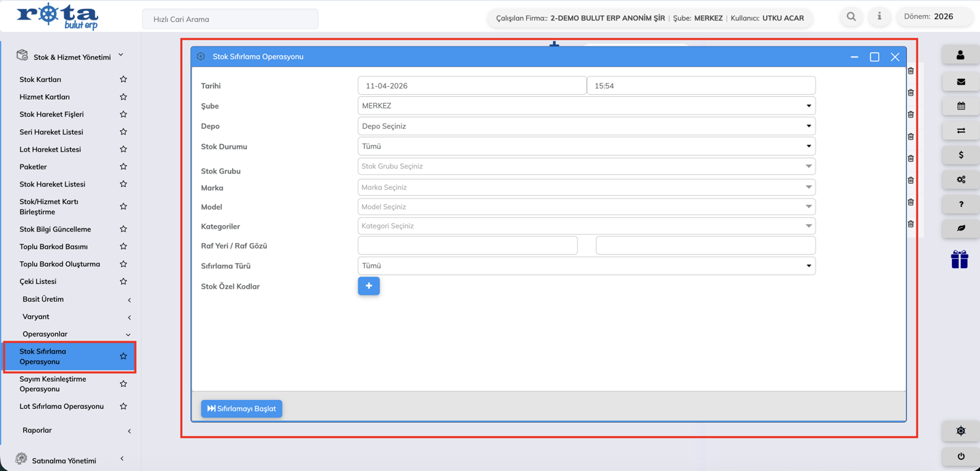The width and height of the screenshot is (980, 471).
Task: Add a Stok Özel Kodlar entry with plus button
Action: 369,286
